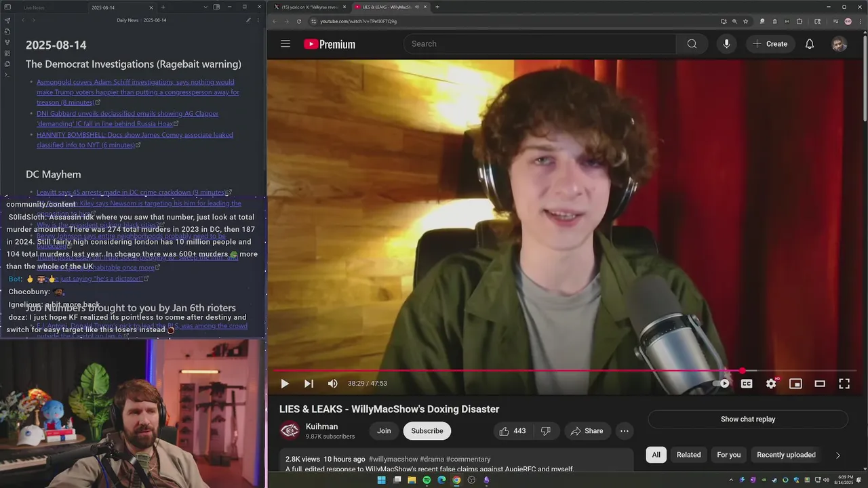
Task: Seek on the red video progress bar
Action: [565, 371]
